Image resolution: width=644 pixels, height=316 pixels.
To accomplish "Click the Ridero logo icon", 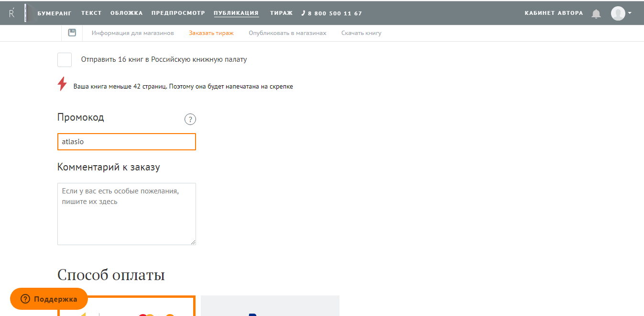I will coord(12,13).
